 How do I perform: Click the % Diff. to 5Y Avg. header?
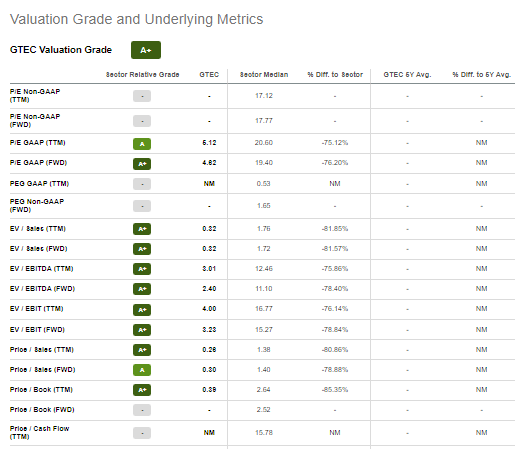click(482, 74)
